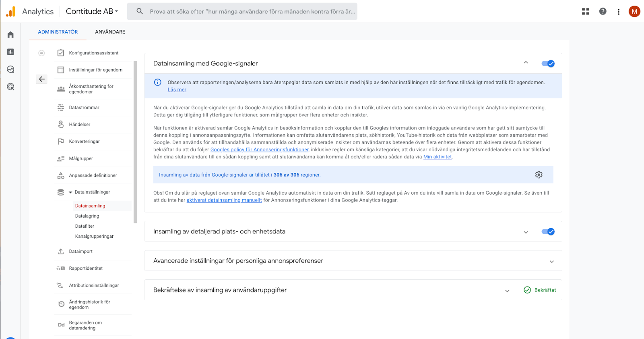The height and width of the screenshot is (339, 644).
Task: Open the Analytics home icon in sidebar
Action: click(x=10, y=35)
